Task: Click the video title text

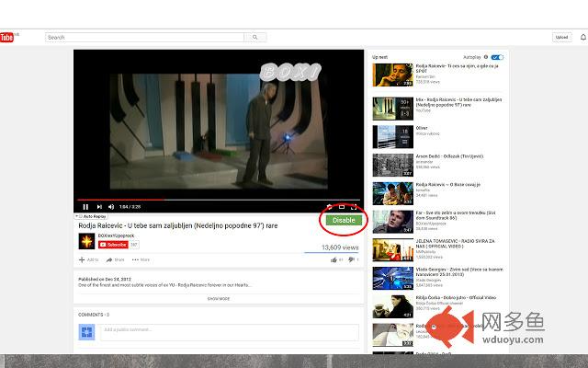Action: coord(178,225)
